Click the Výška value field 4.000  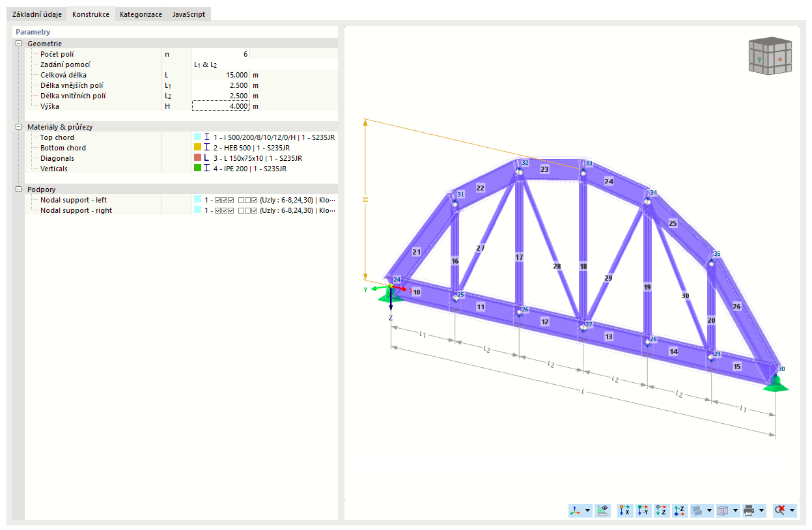pyautogui.click(x=220, y=106)
